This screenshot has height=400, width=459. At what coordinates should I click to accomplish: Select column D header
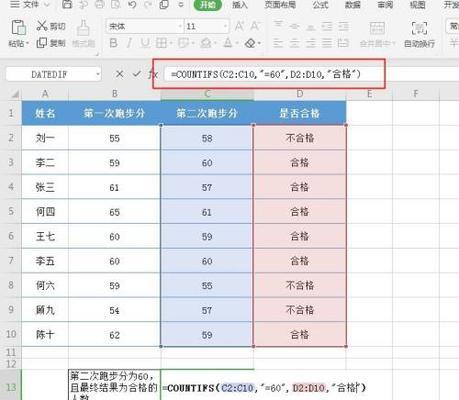[x=300, y=94]
